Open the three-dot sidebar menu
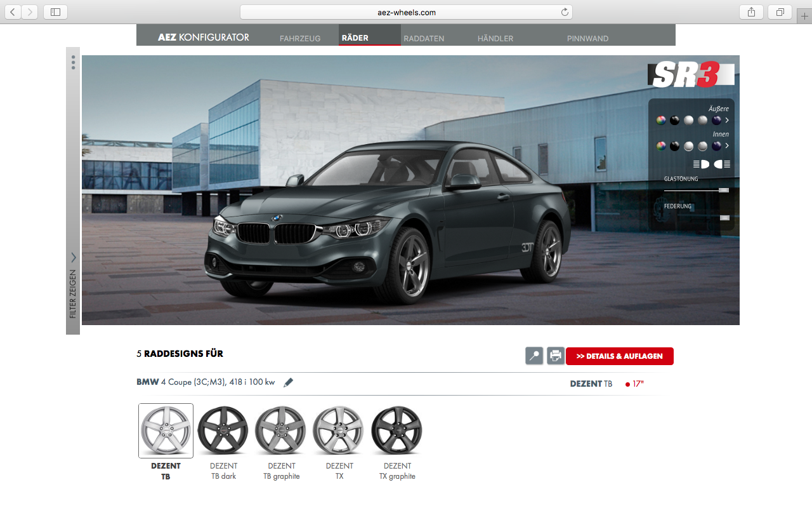The image size is (812, 508). 73,62
